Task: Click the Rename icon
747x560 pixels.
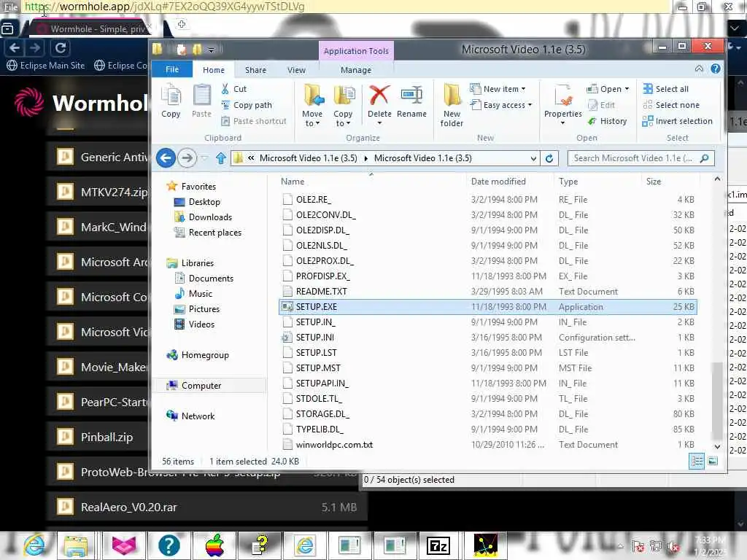Action: point(411,101)
